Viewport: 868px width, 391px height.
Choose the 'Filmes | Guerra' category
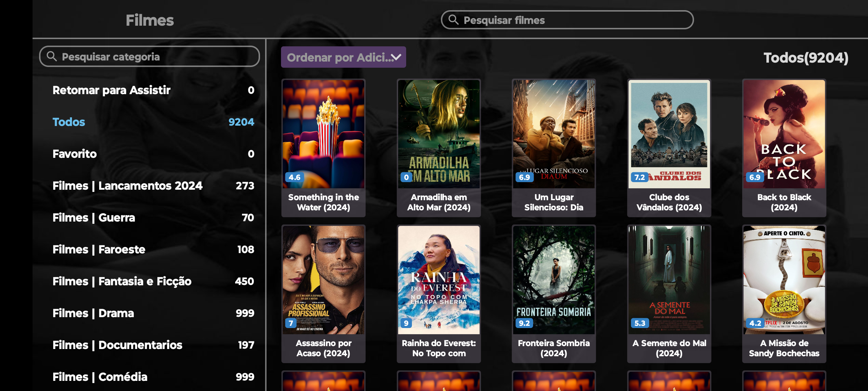[94, 218]
